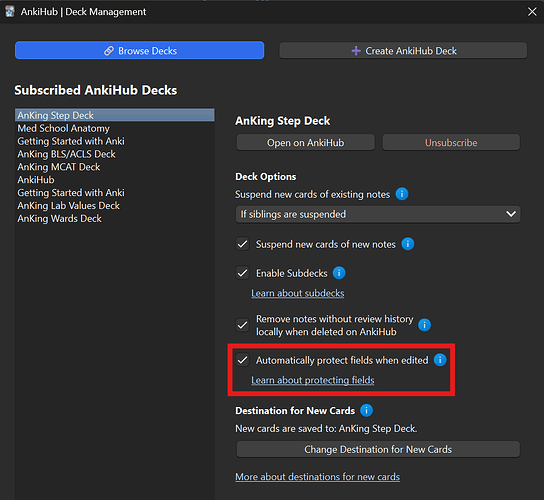The height and width of the screenshot is (500, 544).
Task: Click info icon next to Suspend new cards of new notes
Action: (x=408, y=244)
